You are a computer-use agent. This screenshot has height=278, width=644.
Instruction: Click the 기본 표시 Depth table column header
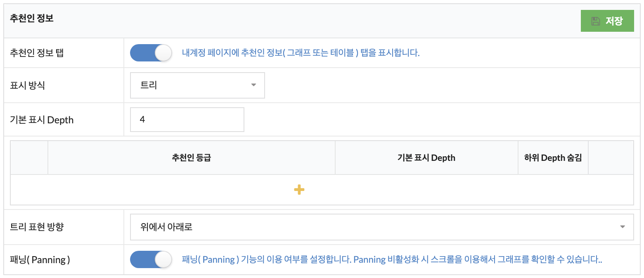click(426, 158)
